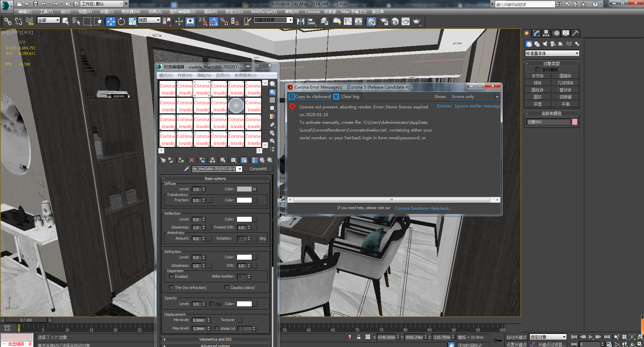
Task: Click the Unlink Selection icon
Action: (18, 21)
